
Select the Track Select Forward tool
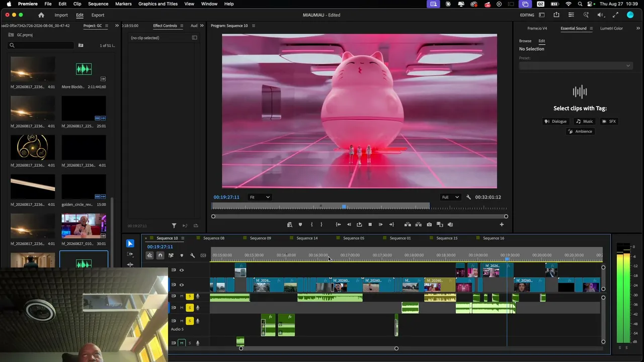tap(130, 254)
